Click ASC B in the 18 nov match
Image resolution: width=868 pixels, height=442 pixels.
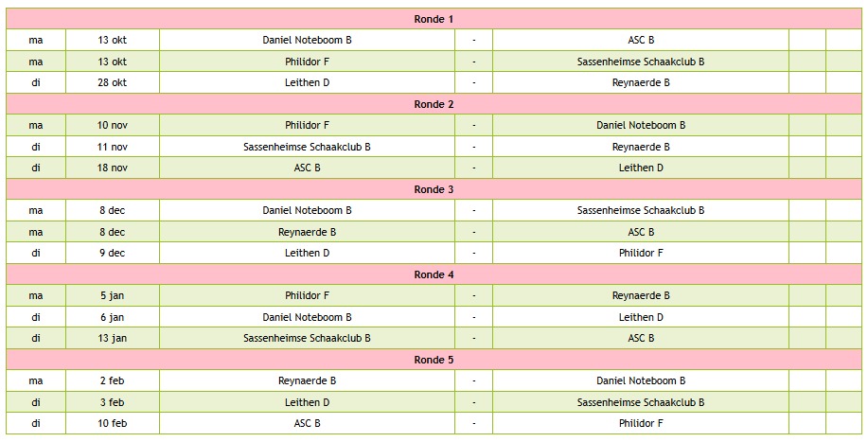pos(307,168)
